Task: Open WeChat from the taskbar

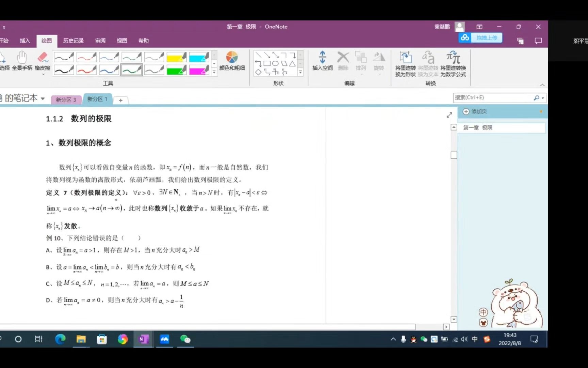Action: 185,339
